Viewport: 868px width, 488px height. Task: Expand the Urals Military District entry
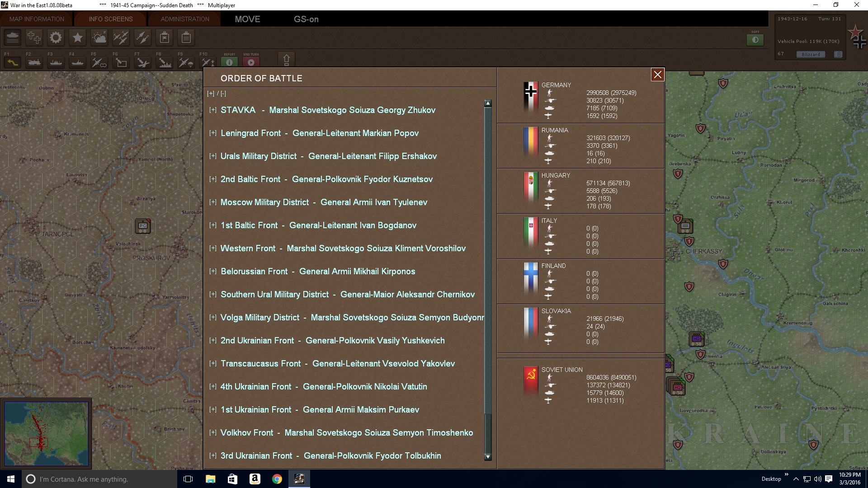pos(213,156)
